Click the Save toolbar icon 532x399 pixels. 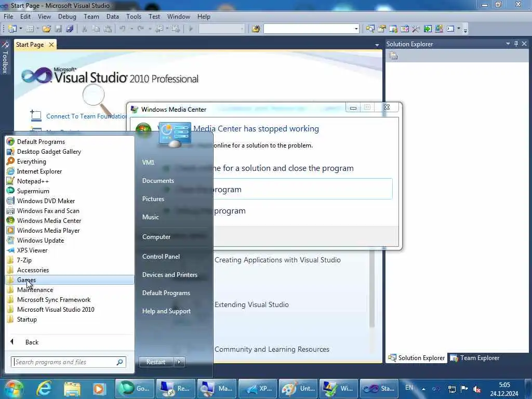coord(58,29)
